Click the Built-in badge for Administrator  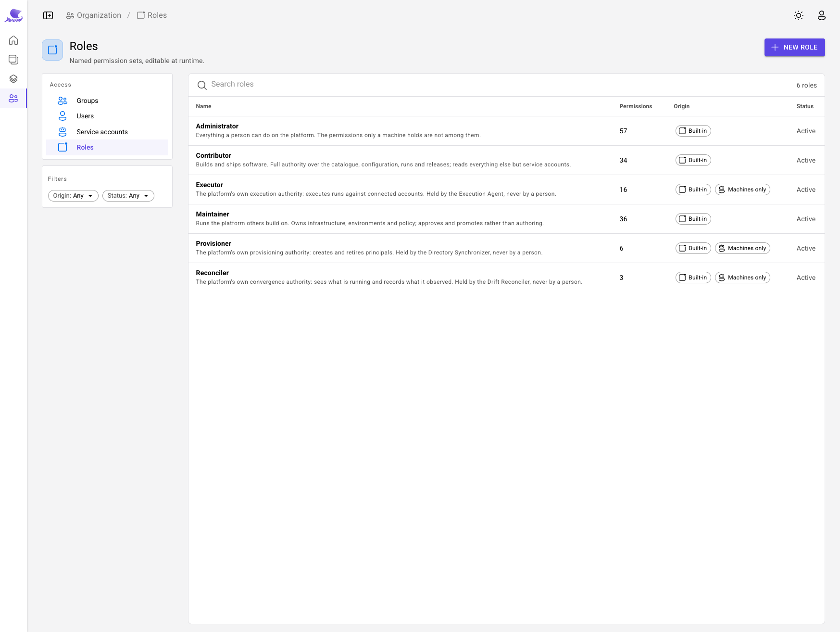click(x=693, y=131)
